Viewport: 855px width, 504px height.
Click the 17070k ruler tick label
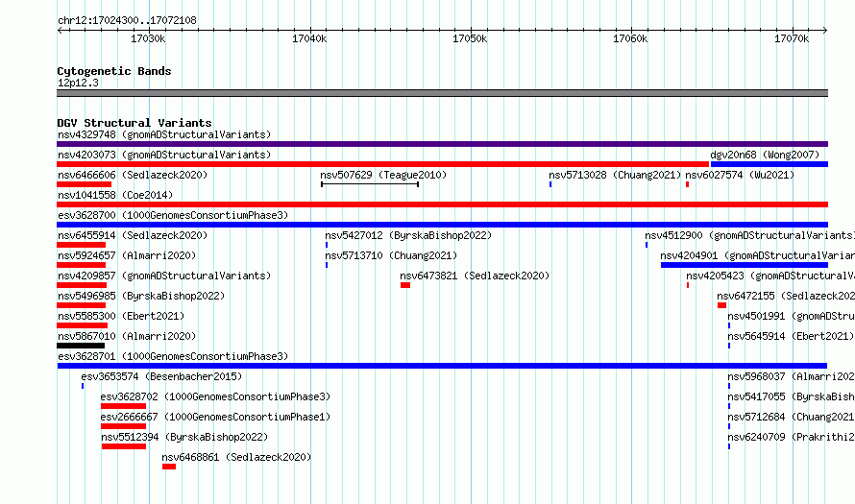(792, 38)
